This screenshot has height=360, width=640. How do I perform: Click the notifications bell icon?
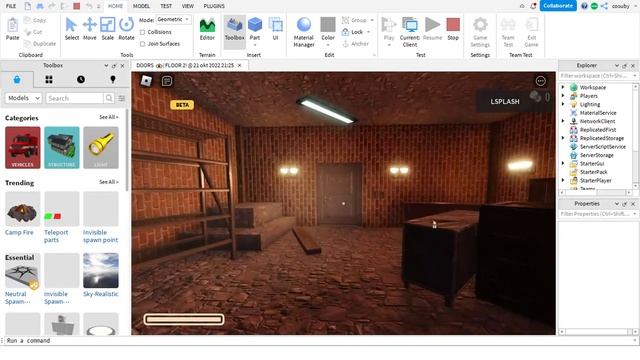[533, 6]
